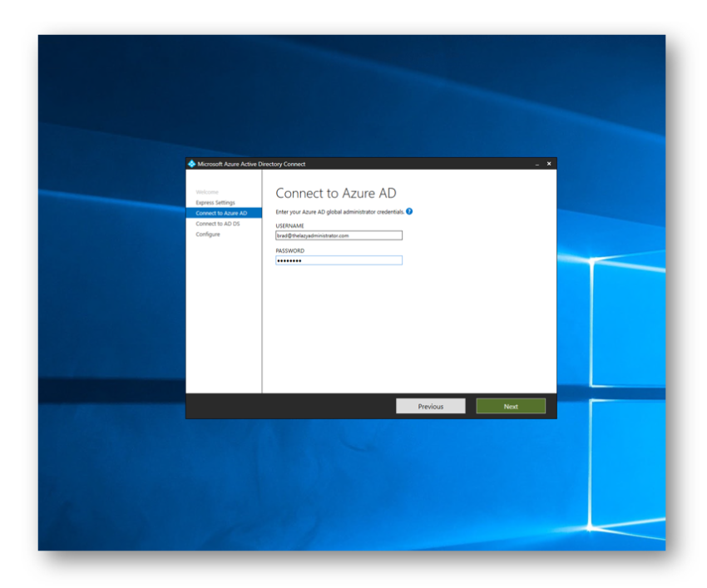Select the Connect to AD DS step

click(x=218, y=224)
